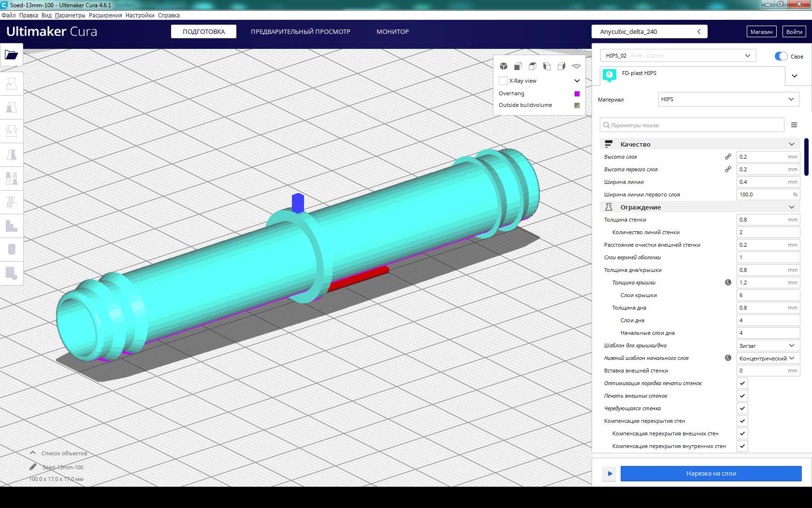The image size is (812, 508).
Task: Switch camera to 3D view cube icon
Action: click(503, 66)
